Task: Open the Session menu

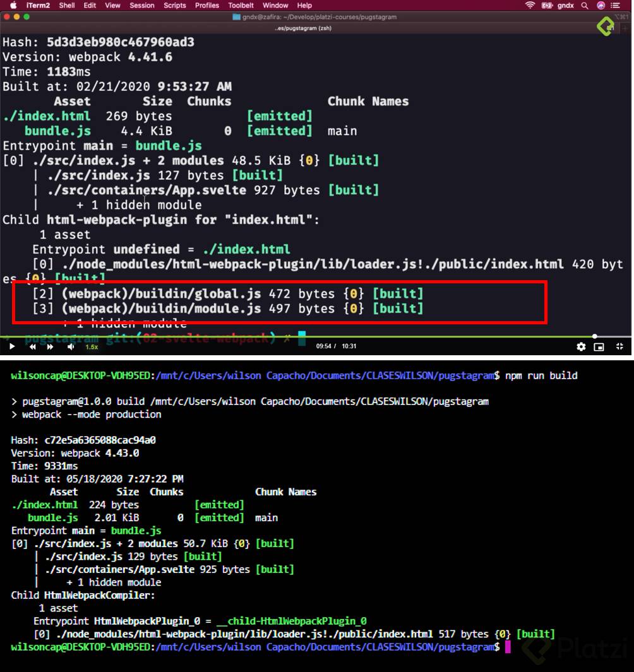Action: [141, 5]
